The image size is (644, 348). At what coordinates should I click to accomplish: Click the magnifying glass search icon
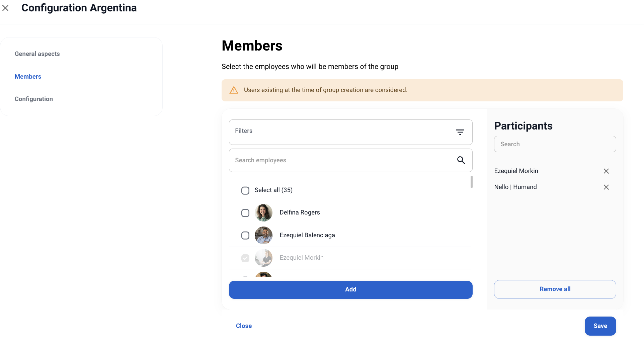461,160
